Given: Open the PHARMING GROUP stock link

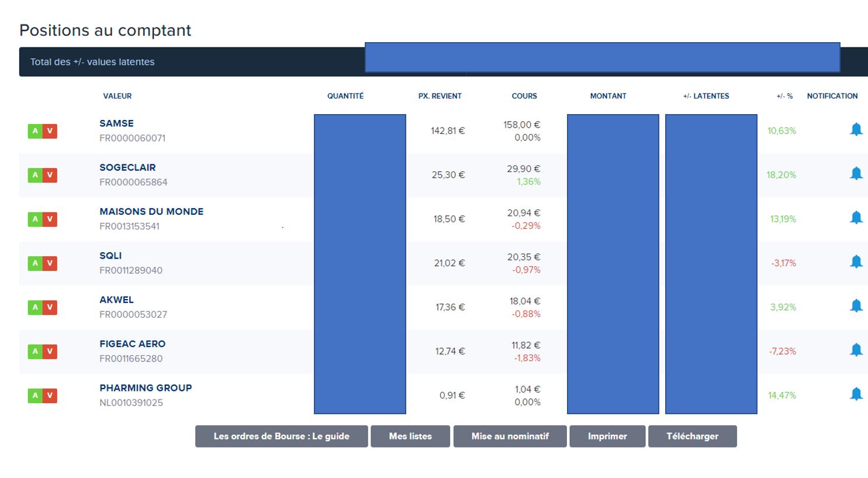Looking at the screenshot, I should 146,388.
